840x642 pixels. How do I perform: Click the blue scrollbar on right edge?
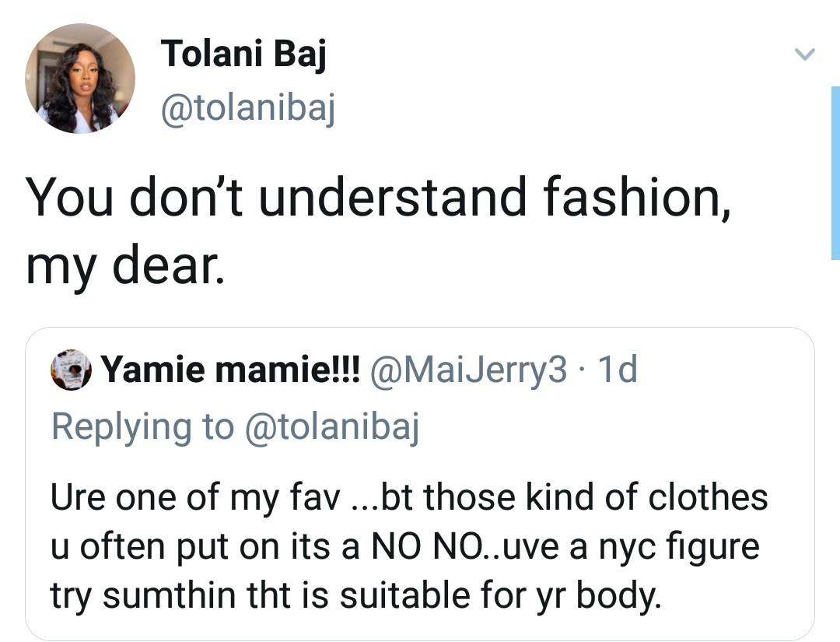point(835,173)
